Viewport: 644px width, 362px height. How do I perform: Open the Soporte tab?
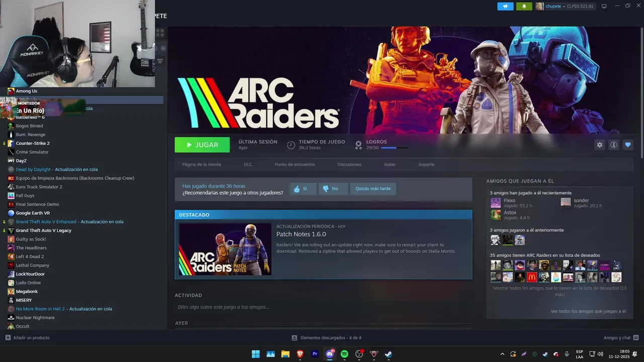click(426, 164)
